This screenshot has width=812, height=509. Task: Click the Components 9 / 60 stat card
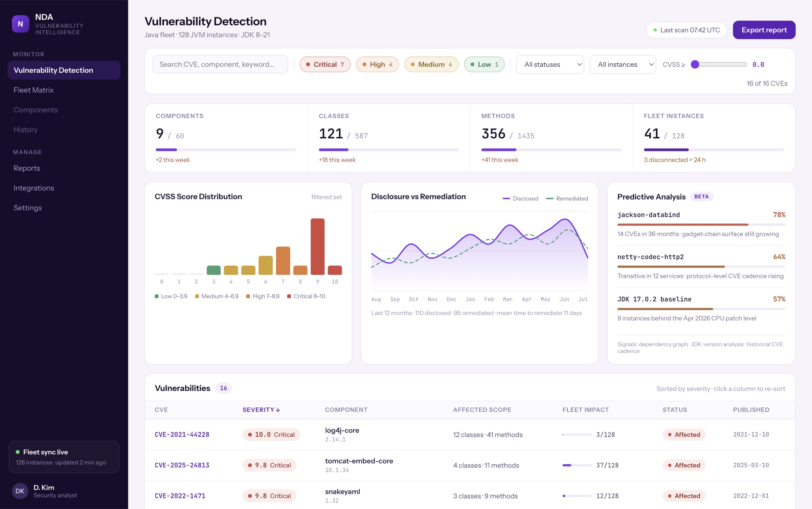click(x=226, y=138)
